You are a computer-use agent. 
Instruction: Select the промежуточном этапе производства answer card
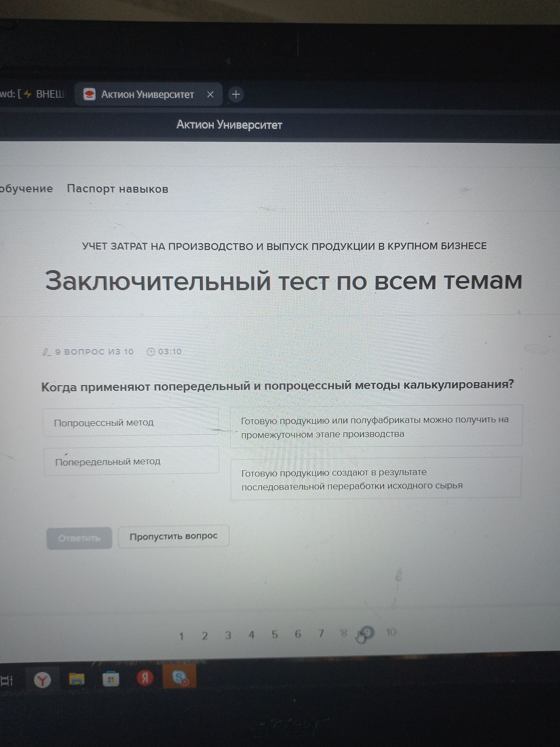click(376, 426)
